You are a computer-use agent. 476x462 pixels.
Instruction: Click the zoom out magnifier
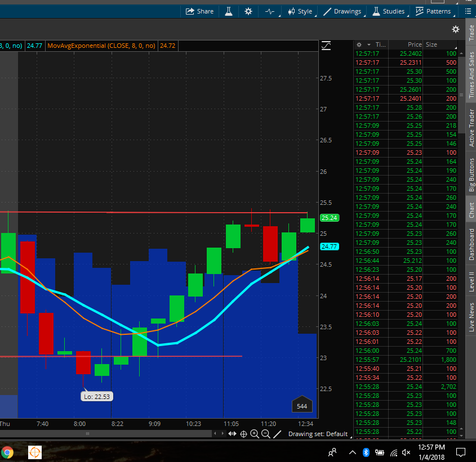[x=266, y=434]
